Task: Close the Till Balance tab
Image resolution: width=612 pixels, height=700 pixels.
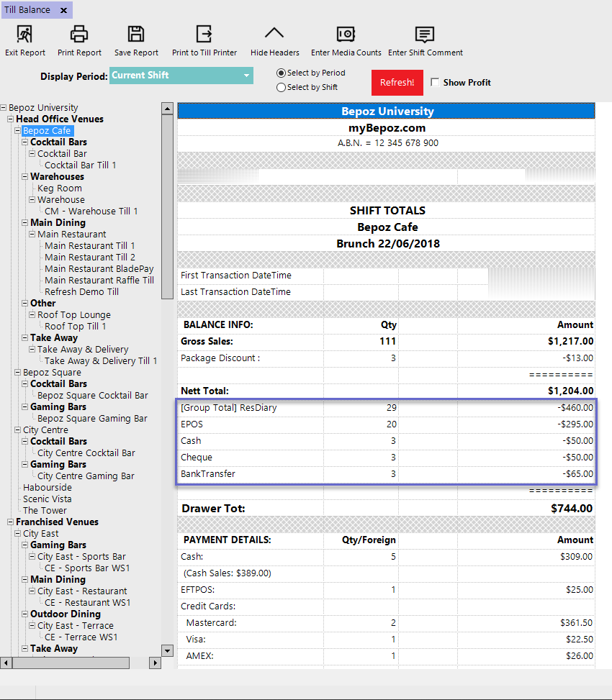Action: [64, 10]
